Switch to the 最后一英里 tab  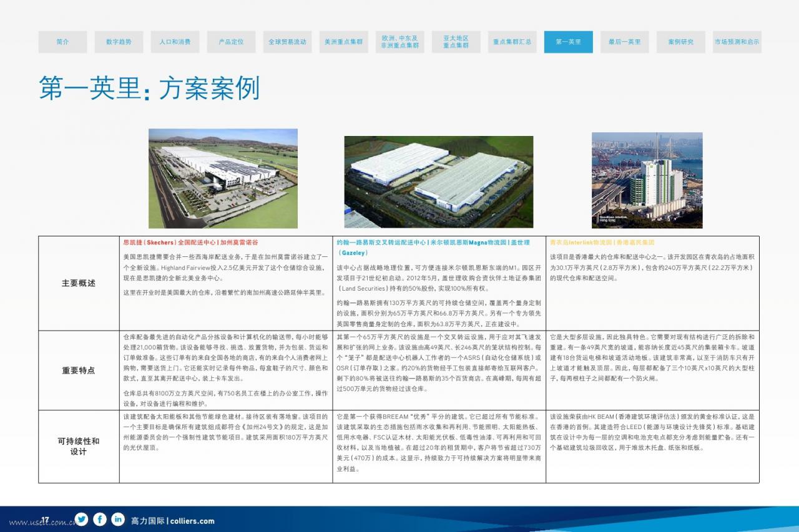tap(624, 42)
